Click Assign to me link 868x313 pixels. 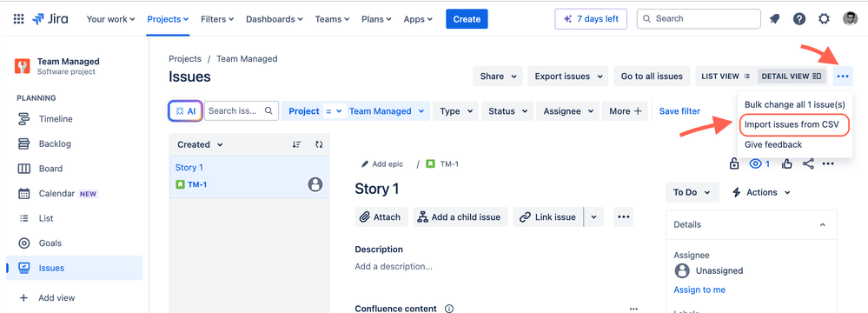(699, 290)
